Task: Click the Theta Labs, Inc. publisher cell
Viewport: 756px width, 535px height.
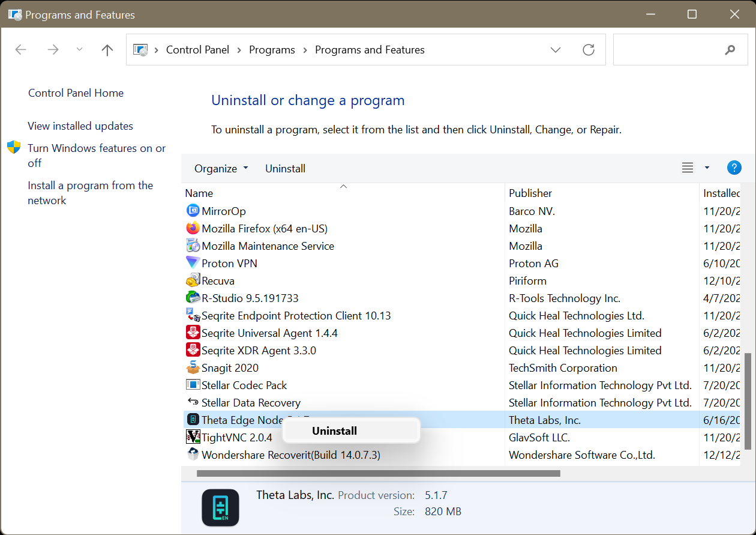Action: click(545, 420)
